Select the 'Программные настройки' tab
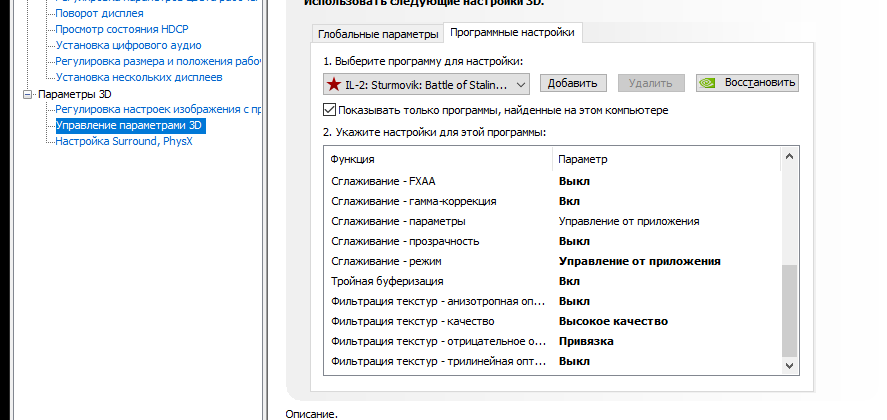This screenshot has height=420, width=887. point(512,33)
